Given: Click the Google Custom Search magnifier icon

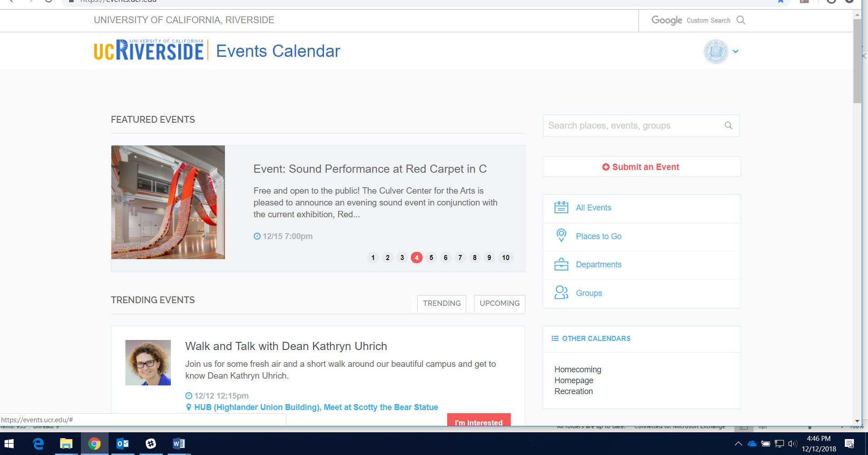Looking at the screenshot, I should pyautogui.click(x=741, y=20).
